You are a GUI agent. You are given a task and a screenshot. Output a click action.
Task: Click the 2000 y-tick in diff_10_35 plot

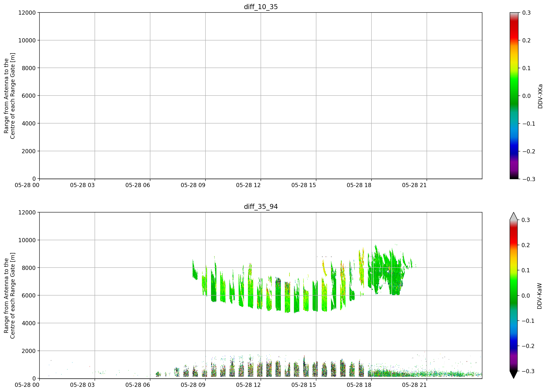point(29,151)
